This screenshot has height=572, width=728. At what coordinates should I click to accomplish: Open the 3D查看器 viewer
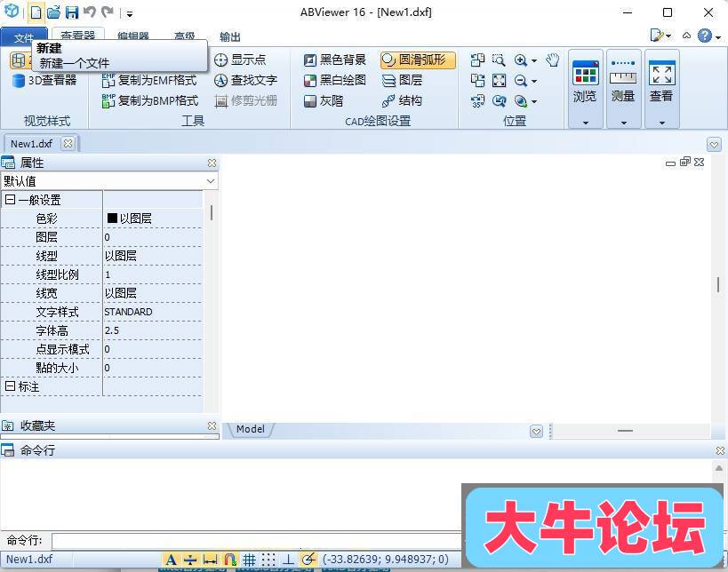point(44,80)
